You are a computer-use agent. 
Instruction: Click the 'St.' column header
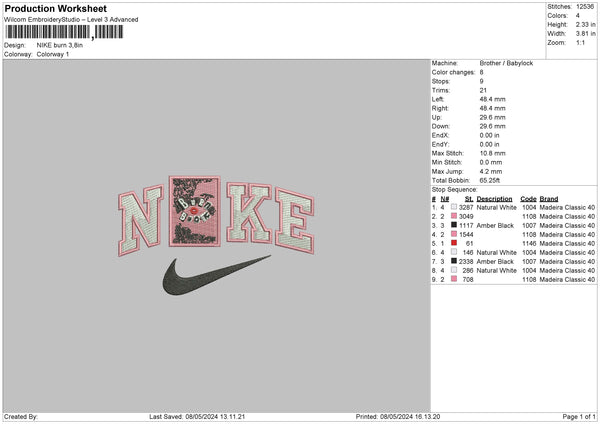click(x=469, y=199)
